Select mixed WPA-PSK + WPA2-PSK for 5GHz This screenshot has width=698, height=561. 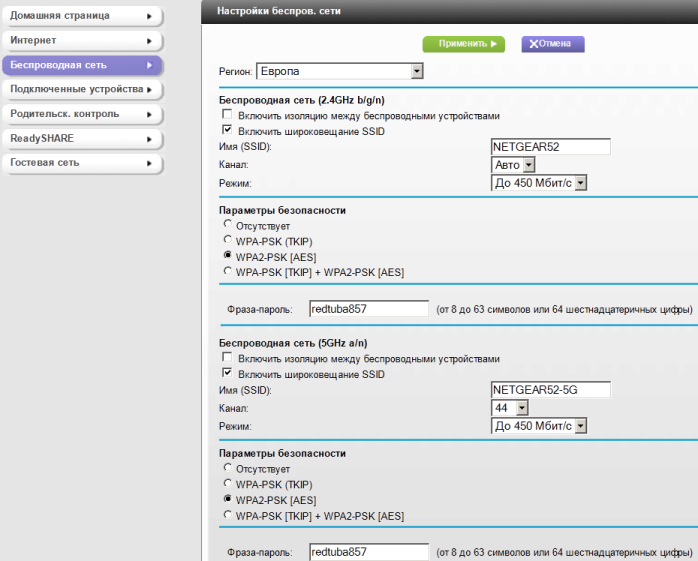227,515
